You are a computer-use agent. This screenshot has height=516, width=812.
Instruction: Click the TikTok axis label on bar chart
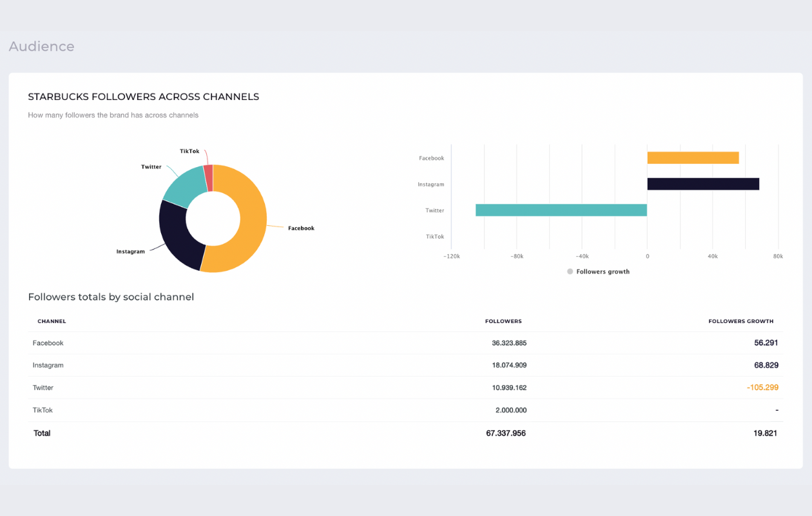[435, 237]
